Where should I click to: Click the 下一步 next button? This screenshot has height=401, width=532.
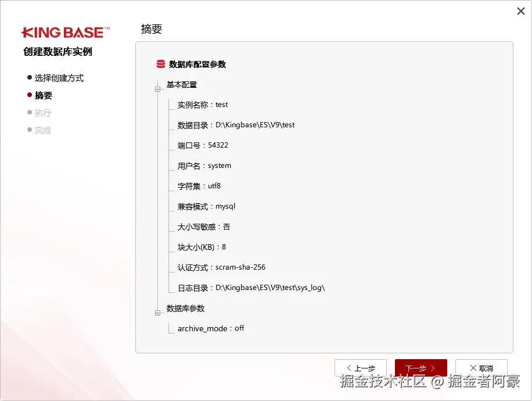[x=420, y=368]
